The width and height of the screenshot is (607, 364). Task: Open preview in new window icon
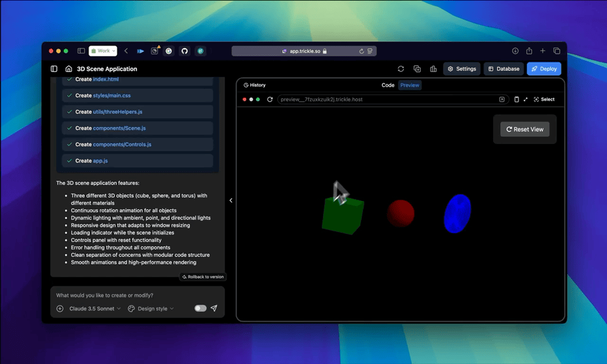501,99
